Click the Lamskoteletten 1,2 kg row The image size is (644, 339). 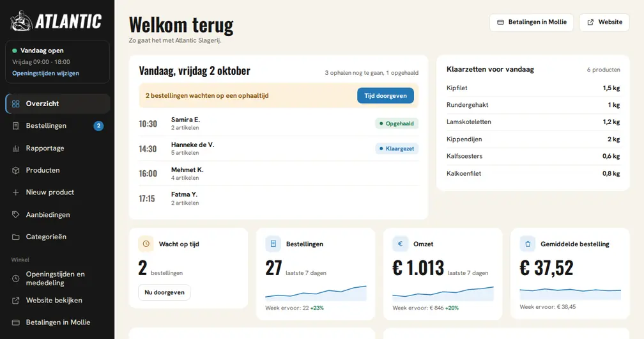tap(533, 122)
